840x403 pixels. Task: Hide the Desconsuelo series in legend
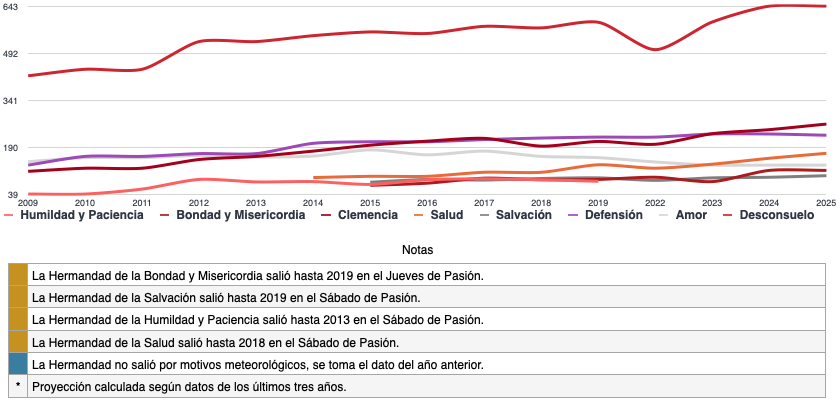point(773,215)
